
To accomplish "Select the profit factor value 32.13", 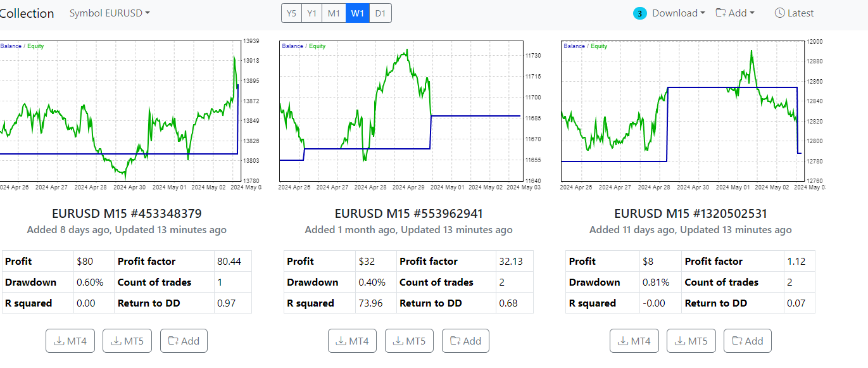I will (511, 261).
